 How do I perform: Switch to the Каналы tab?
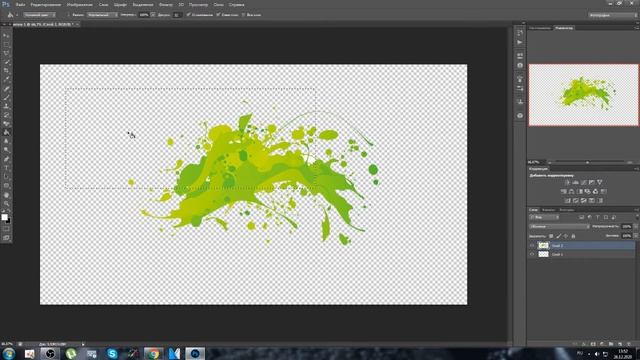click(x=548, y=210)
